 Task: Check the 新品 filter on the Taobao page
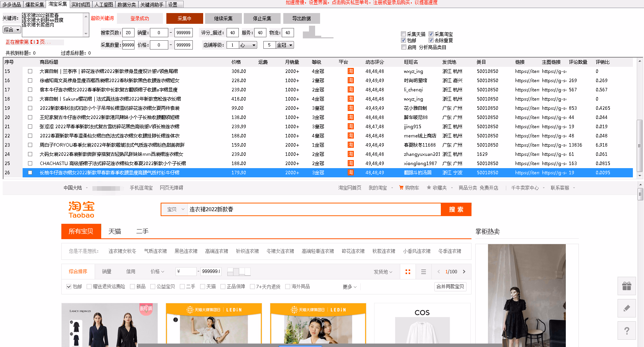(132, 287)
